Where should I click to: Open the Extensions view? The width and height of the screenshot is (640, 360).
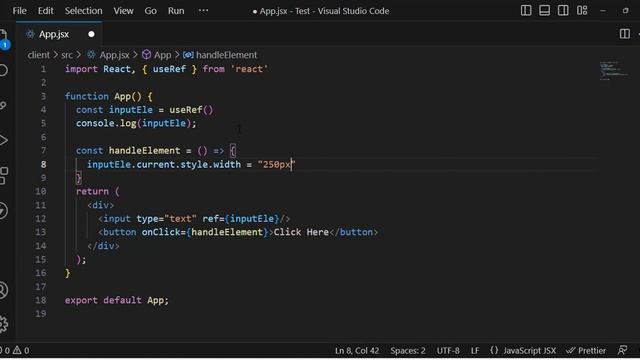pyautogui.click(x=3, y=176)
